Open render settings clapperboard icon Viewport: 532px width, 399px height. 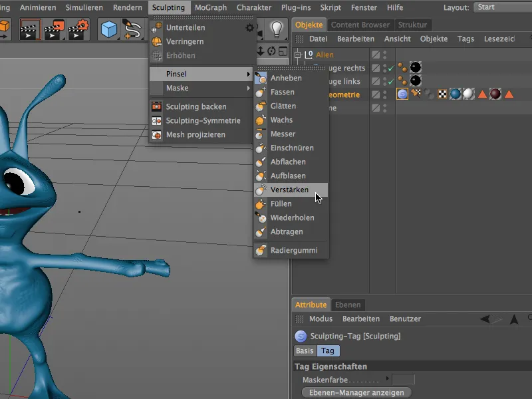[78, 30]
